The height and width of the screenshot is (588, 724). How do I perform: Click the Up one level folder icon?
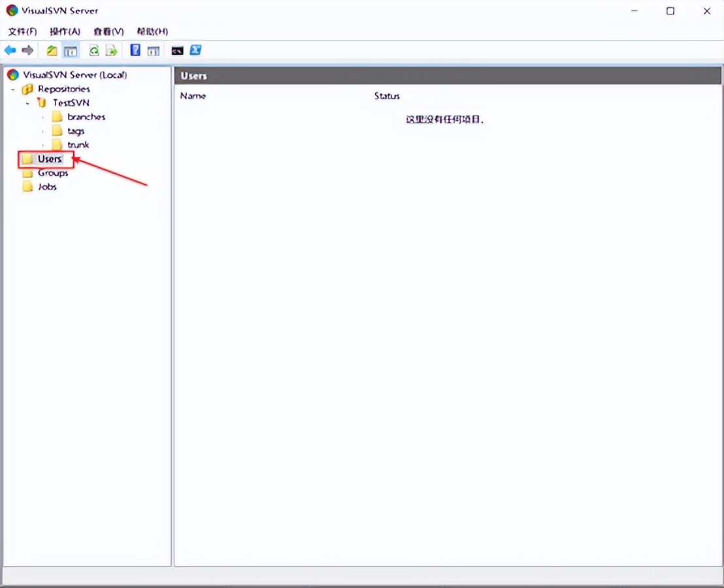point(52,50)
